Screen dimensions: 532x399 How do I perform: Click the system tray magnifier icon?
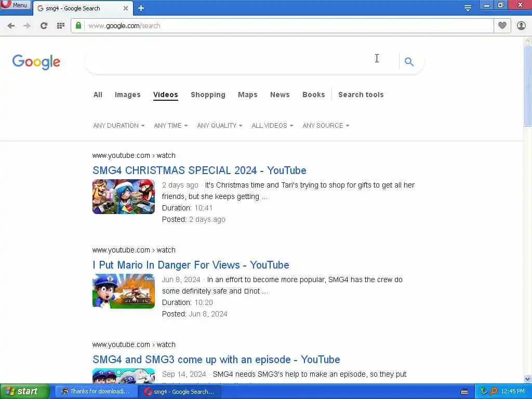coord(494,392)
